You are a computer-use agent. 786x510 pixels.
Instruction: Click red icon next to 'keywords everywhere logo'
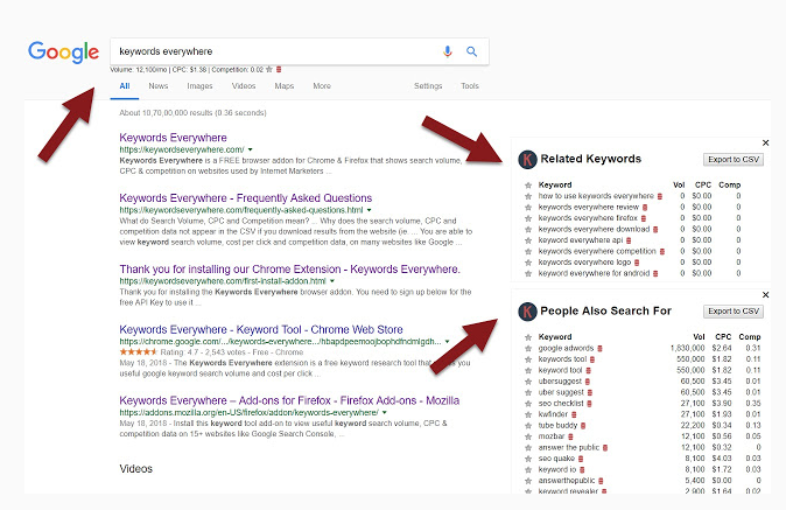point(637,263)
